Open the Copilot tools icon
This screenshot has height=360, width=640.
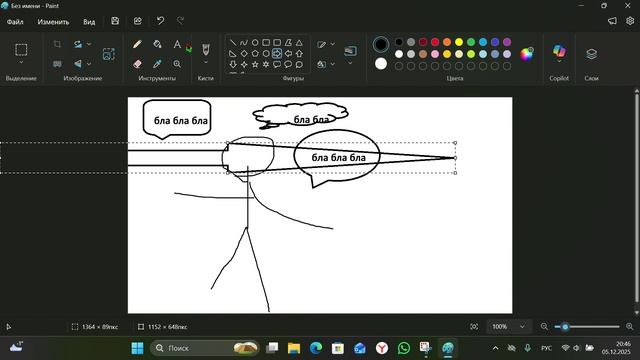point(559,51)
